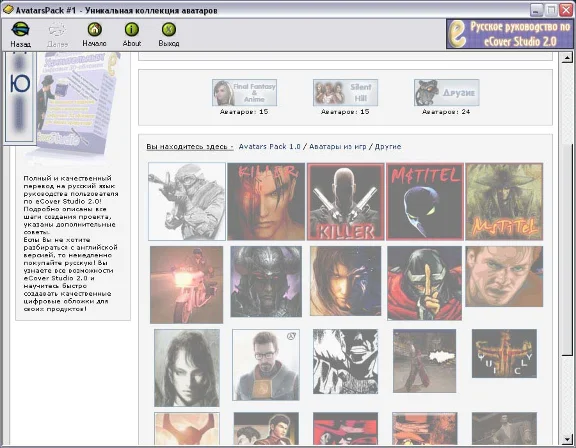
Task: Exit with the Выход button
Action: pos(169,35)
